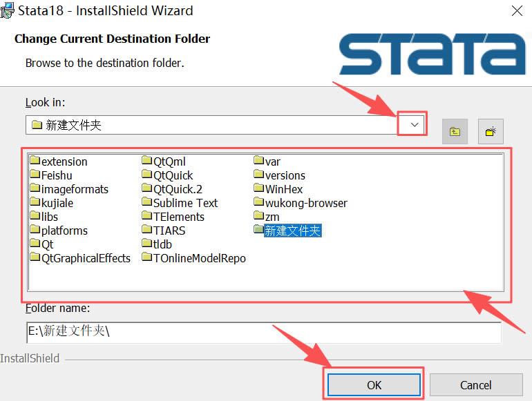Image resolution: width=532 pixels, height=401 pixels.
Task: Click the Create New Folder icon
Action: tap(491, 131)
